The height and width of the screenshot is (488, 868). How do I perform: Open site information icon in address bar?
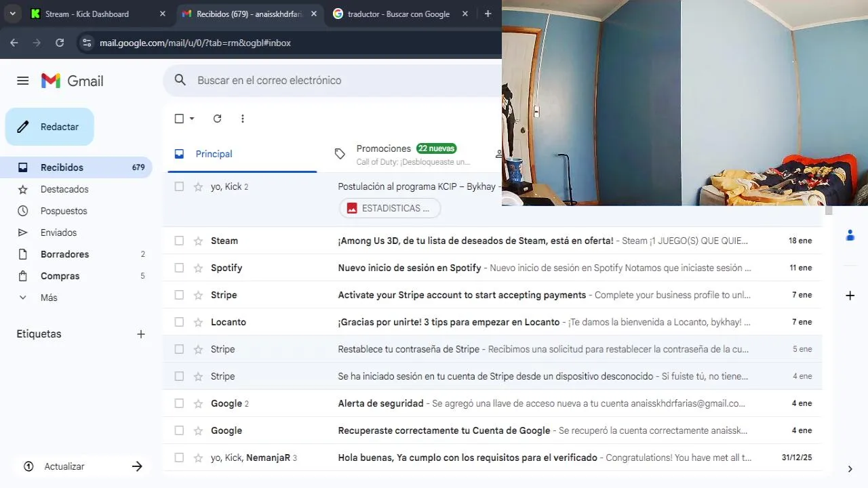(x=86, y=43)
